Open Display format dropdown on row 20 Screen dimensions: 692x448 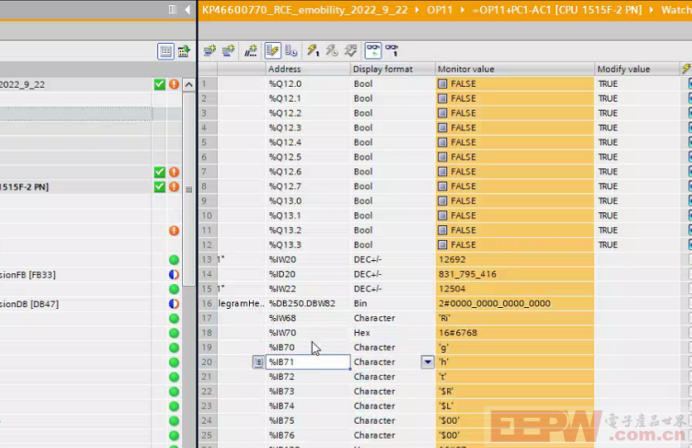427,362
